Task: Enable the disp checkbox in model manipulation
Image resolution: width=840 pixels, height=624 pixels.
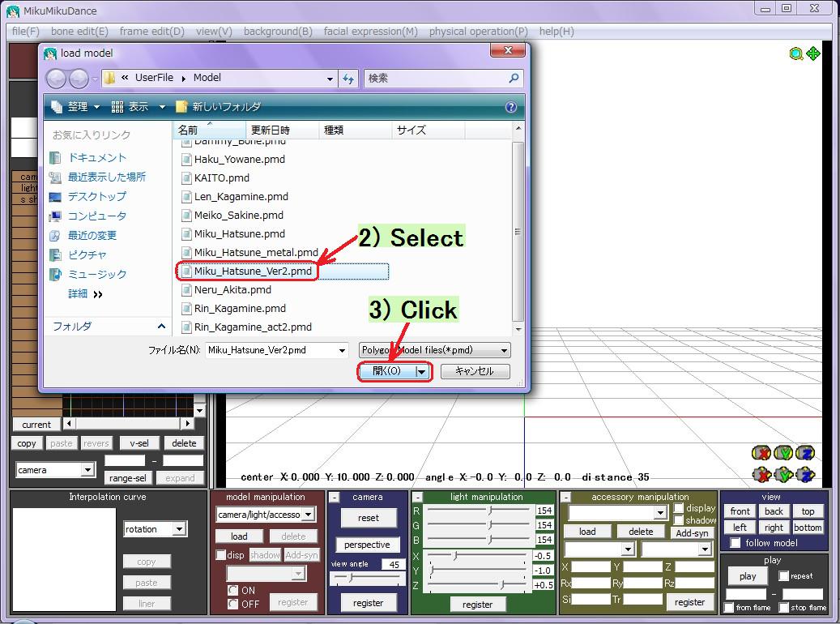Action: click(x=220, y=555)
